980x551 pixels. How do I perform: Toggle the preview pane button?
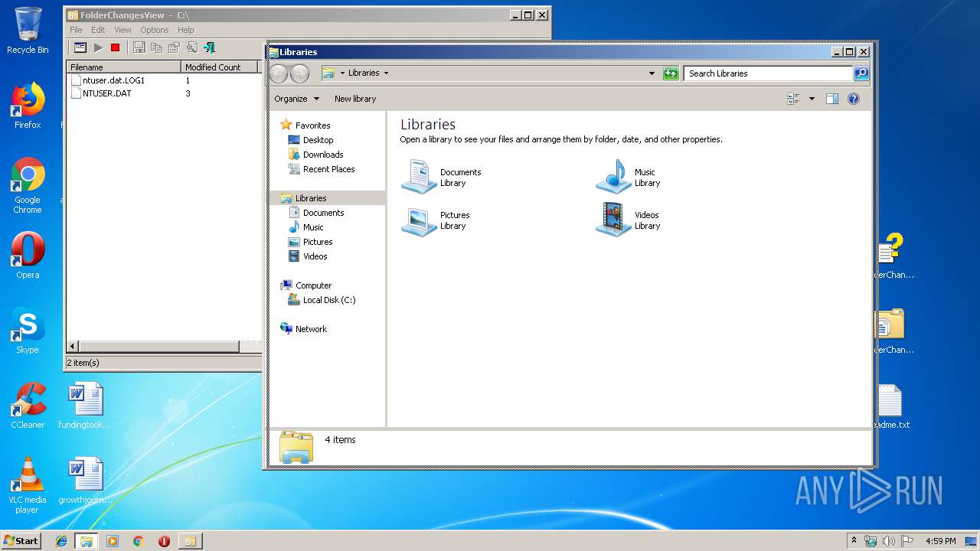[832, 99]
